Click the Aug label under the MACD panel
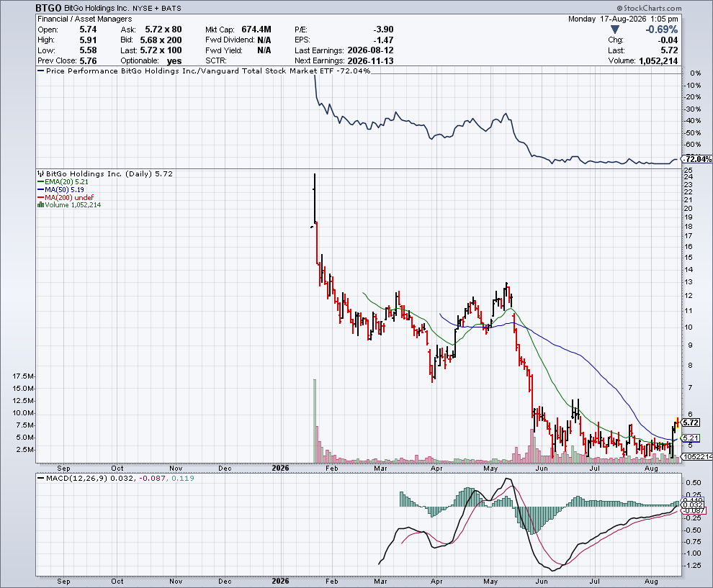Screen dimensions: 713x588 [652, 582]
